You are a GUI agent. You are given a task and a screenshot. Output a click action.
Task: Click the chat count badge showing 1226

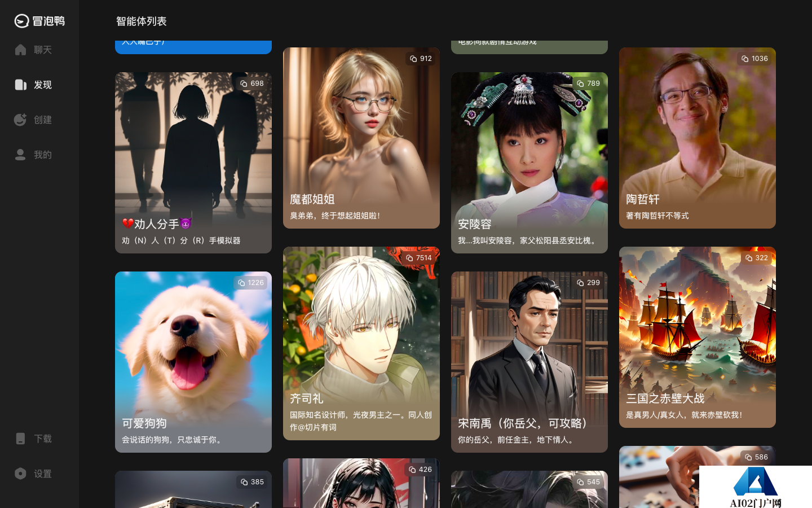pyautogui.click(x=250, y=283)
